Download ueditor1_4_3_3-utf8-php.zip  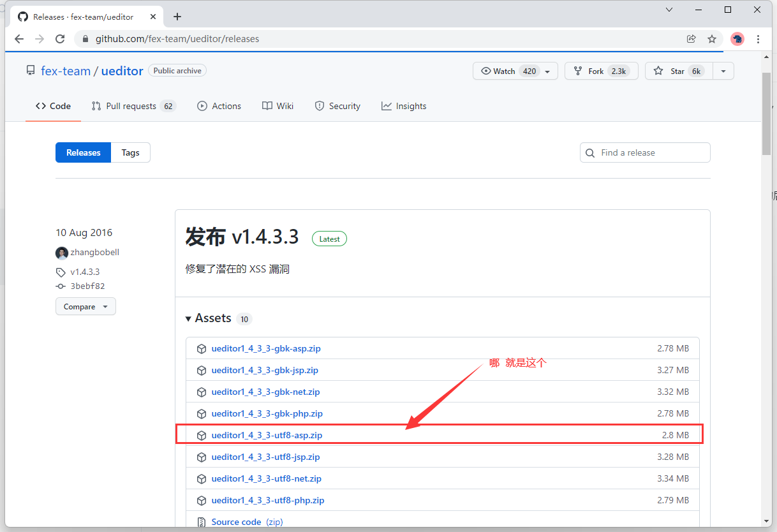pos(268,500)
